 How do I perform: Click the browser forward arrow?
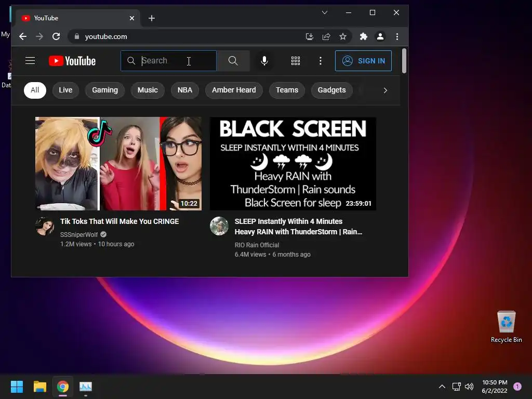pyautogui.click(x=39, y=37)
